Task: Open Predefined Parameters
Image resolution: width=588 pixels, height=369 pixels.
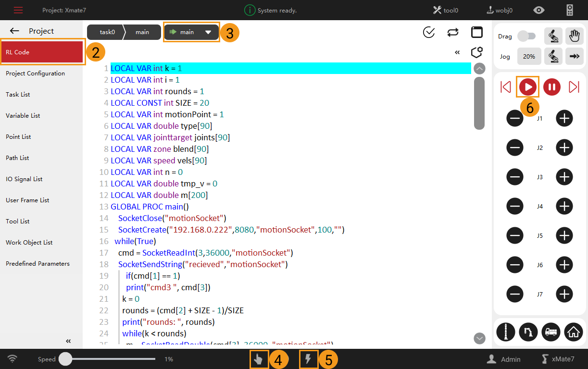Action: (x=41, y=263)
